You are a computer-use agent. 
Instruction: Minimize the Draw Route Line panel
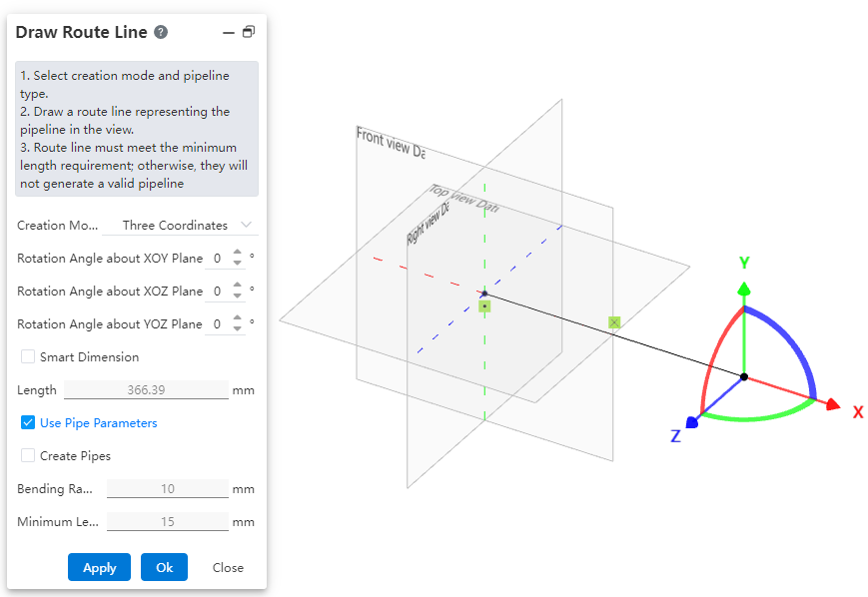(x=229, y=32)
